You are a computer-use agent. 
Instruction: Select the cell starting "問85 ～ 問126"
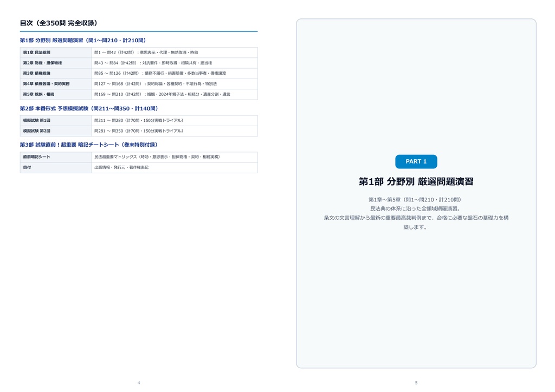(174, 73)
